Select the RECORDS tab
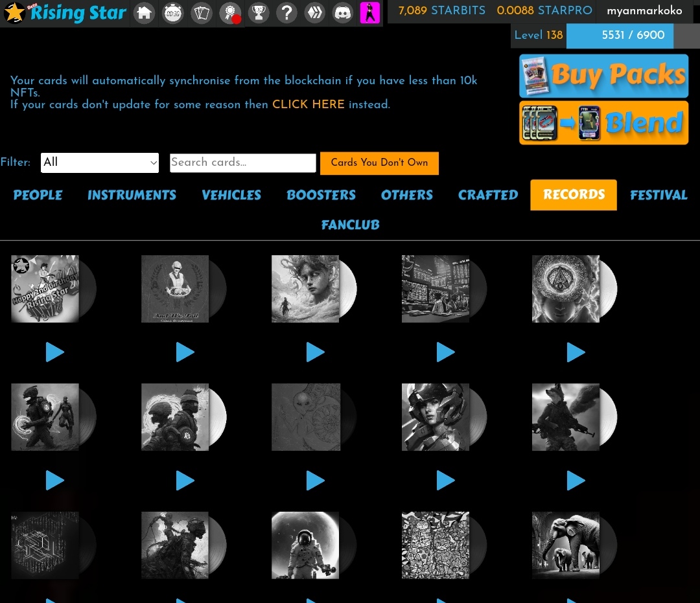 (x=574, y=195)
